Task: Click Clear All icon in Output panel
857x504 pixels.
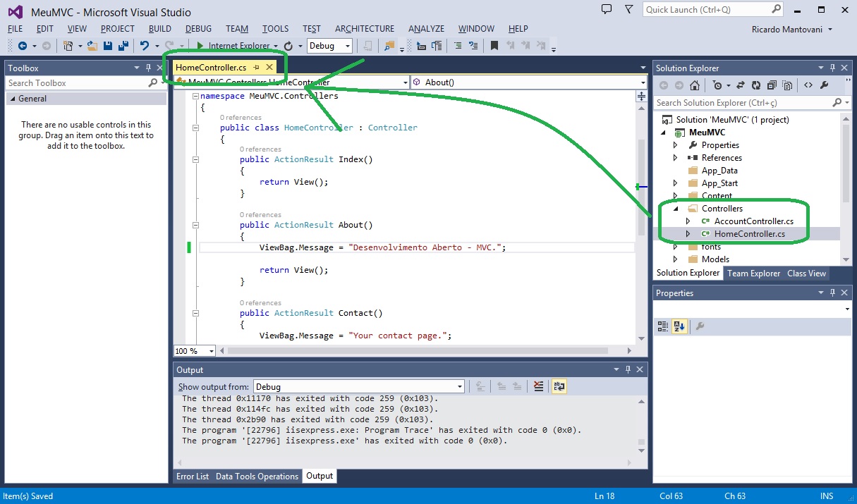Action: pyautogui.click(x=539, y=386)
